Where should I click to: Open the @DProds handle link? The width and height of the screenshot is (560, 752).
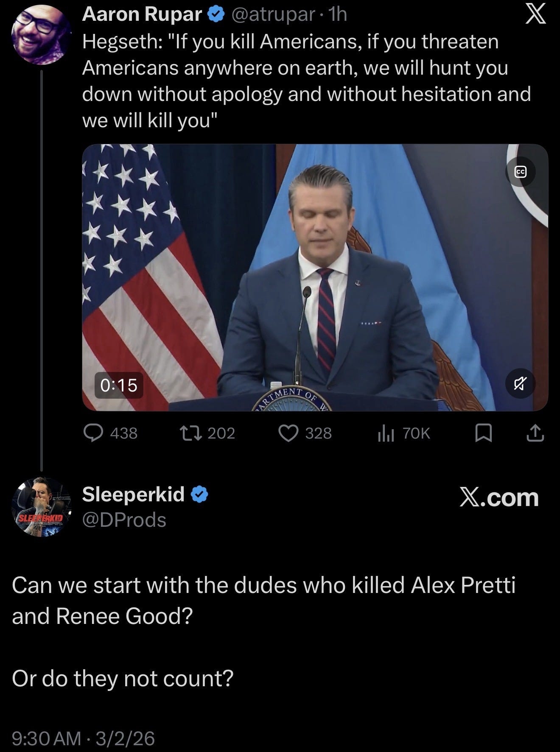click(x=124, y=520)
